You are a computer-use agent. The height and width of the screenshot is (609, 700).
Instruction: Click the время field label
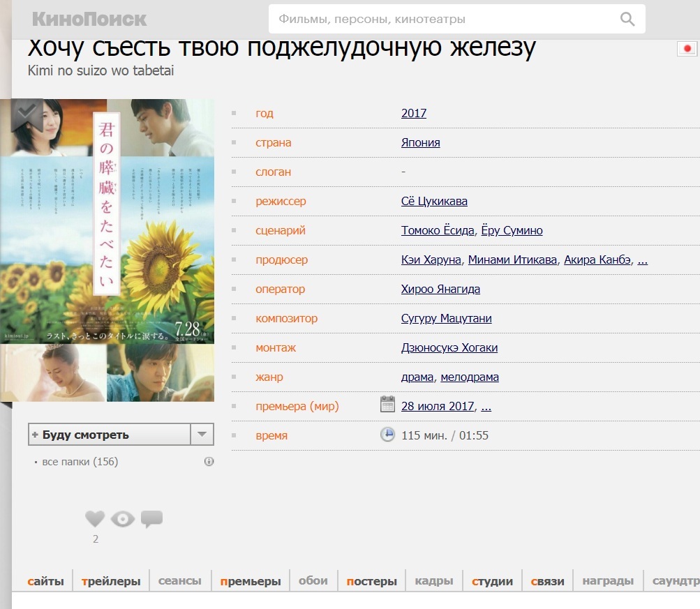(x=271, y=435)
